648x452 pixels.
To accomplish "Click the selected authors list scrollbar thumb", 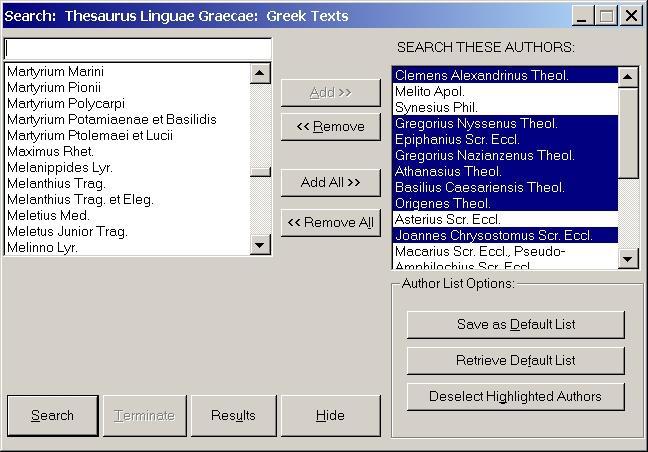I will pos(628,133).
